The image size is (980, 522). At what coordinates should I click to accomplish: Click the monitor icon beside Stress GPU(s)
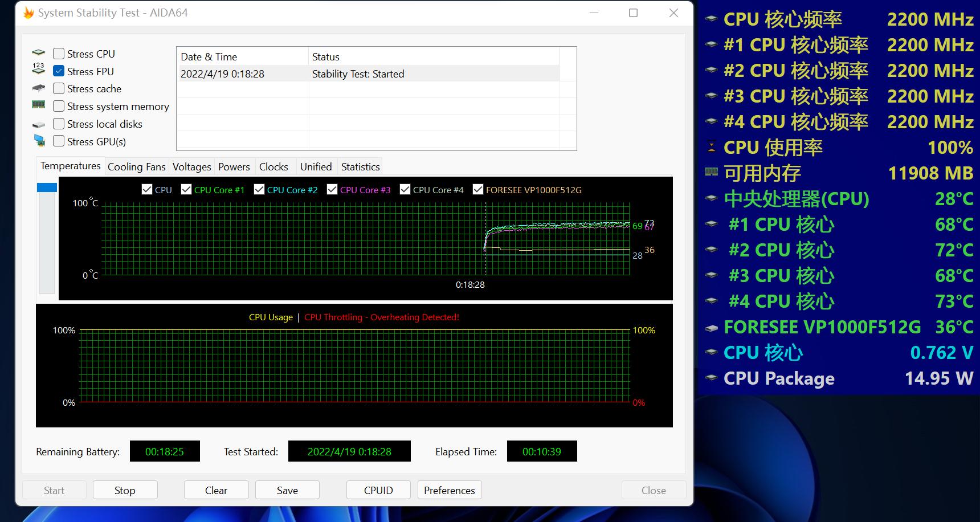coord(39,140)
